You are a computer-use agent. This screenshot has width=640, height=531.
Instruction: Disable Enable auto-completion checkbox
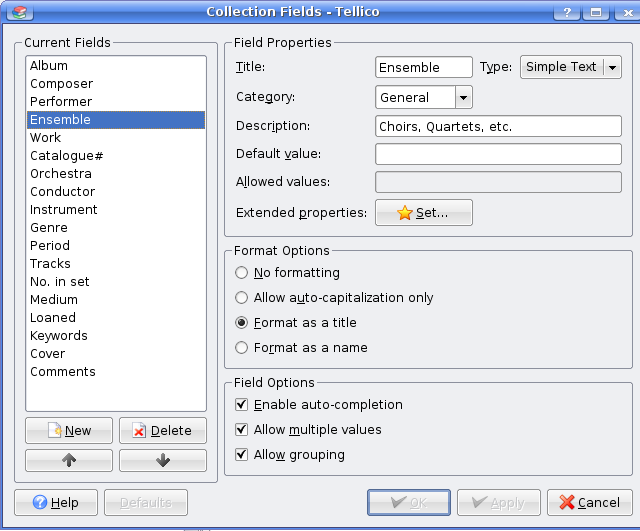pyautogui.click(x=241, y=405)
